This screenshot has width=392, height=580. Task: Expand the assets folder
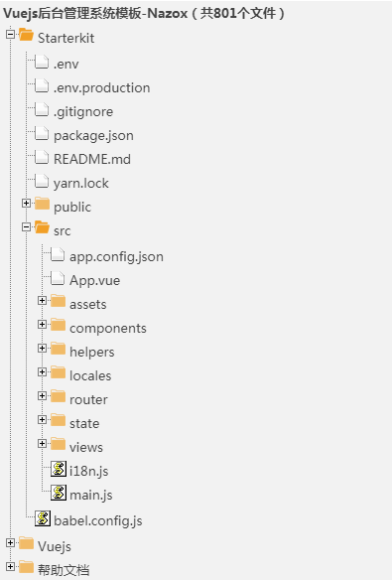(x=42, y=300)
